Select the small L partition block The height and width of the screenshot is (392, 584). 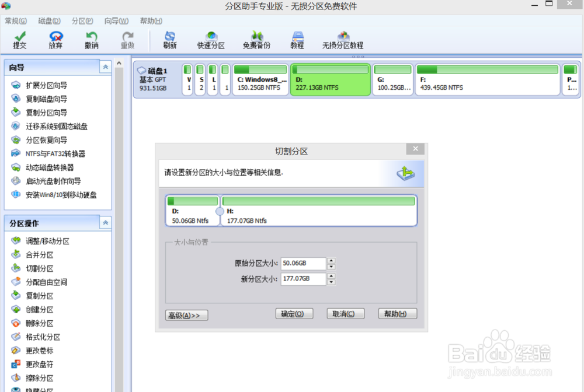click(213, 79)
